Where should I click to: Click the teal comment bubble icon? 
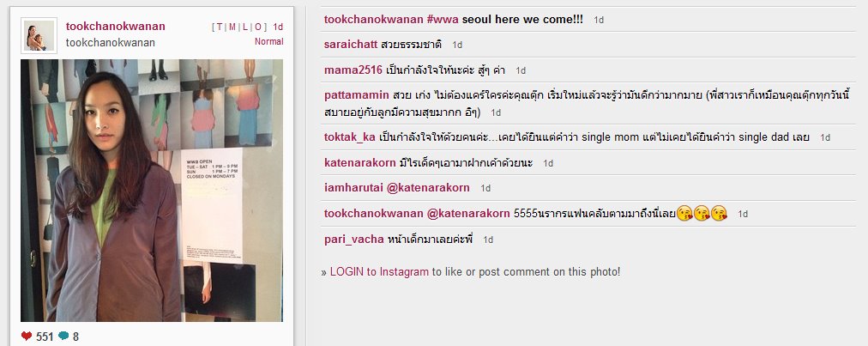[x=63, y=336]
